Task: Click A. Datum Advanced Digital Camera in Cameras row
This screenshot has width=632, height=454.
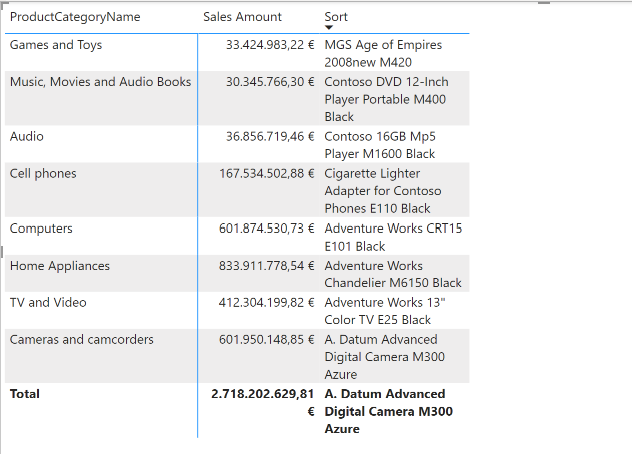Action: (x=385, y=357)
